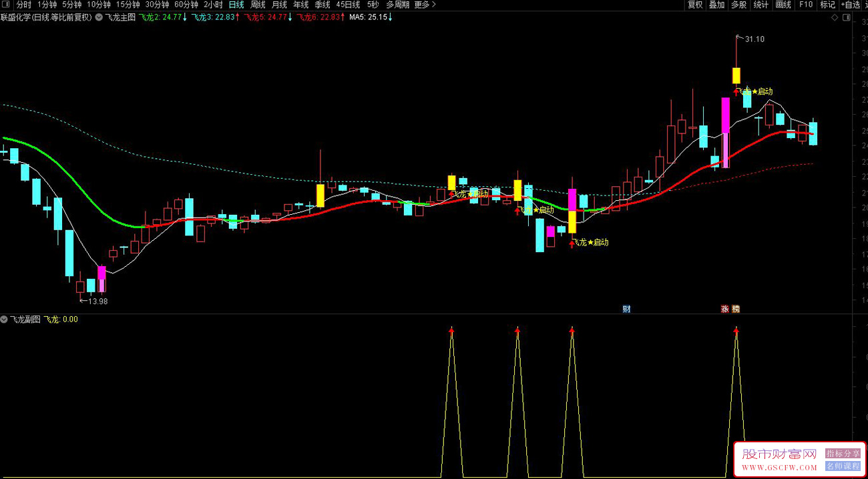
Task: Click the leftmost 飞龙★启动 signal label
Action: [471, 194]
